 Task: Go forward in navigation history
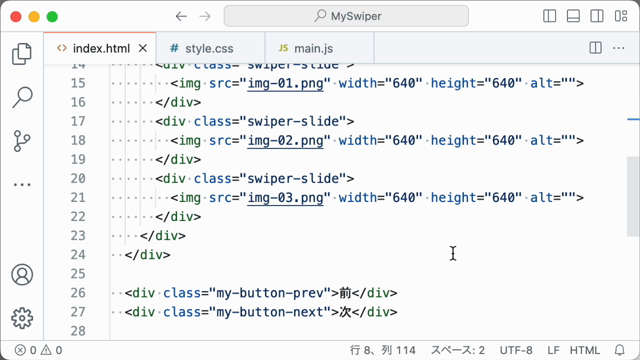pyautogui.click(x=205, y=16)
